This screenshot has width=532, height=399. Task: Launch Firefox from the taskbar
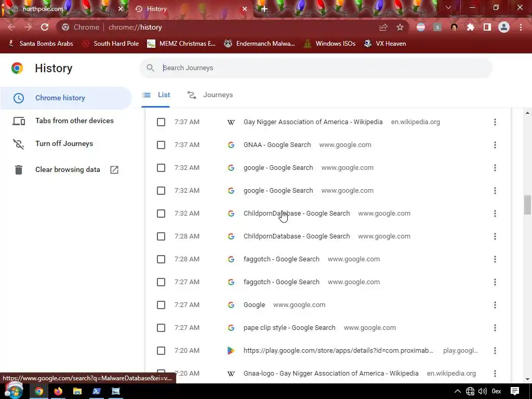(58, 391)
